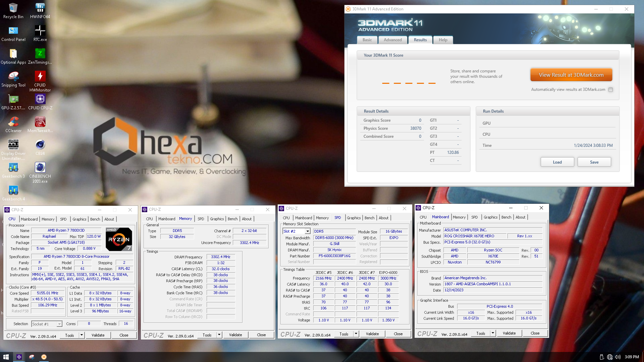The width and height of the screenshot is (644, 362).
Task: Switch to the 3DMark Advanced tab
Action: (393, 40)
